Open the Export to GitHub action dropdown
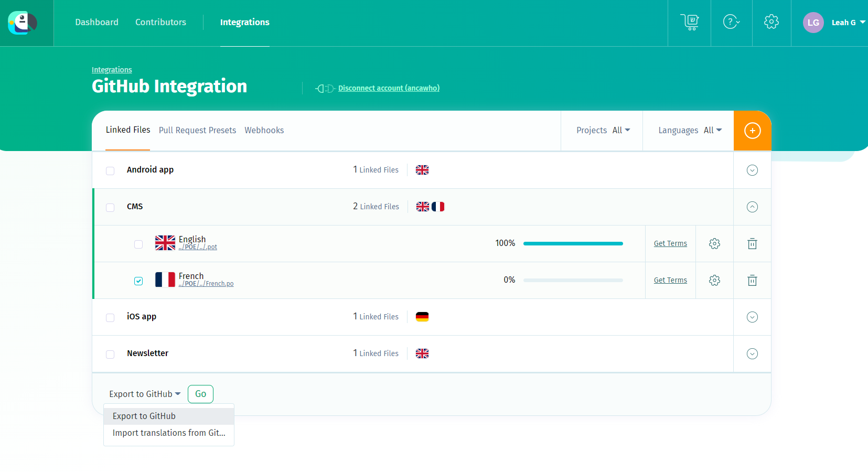Screen dimensions: 868x472 [x=145, y=394]
